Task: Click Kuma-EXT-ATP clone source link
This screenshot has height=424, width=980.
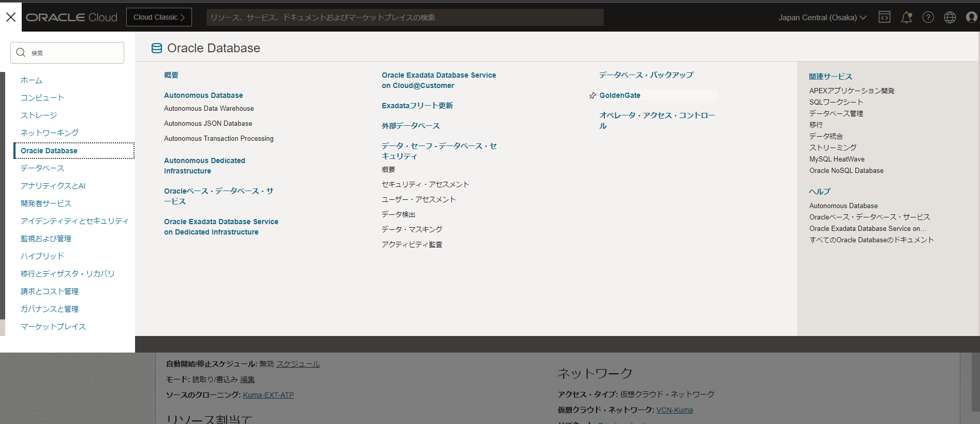Action: [269, 395]
